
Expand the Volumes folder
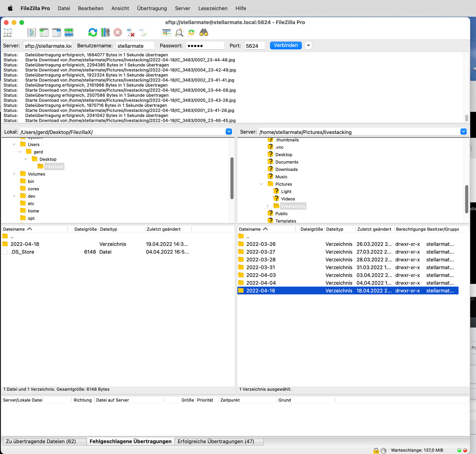14,174
